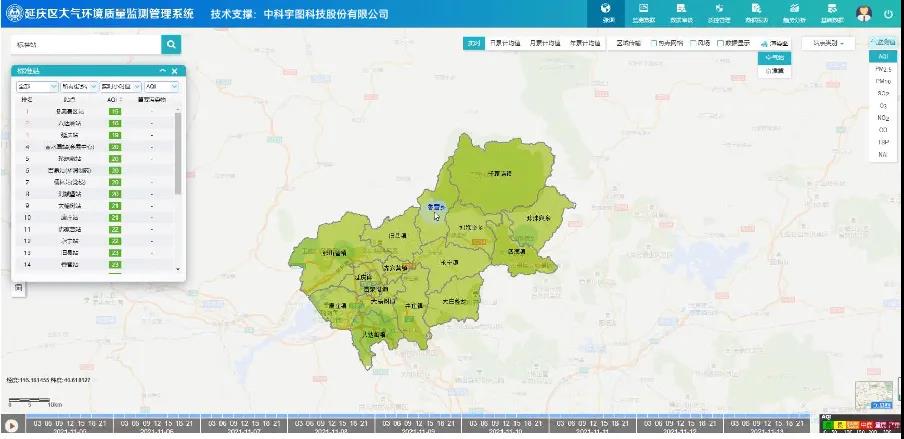904x439 pixels.
Task: Jump to the 2021-11-13 timeline segment
Action: pos(766,426)
